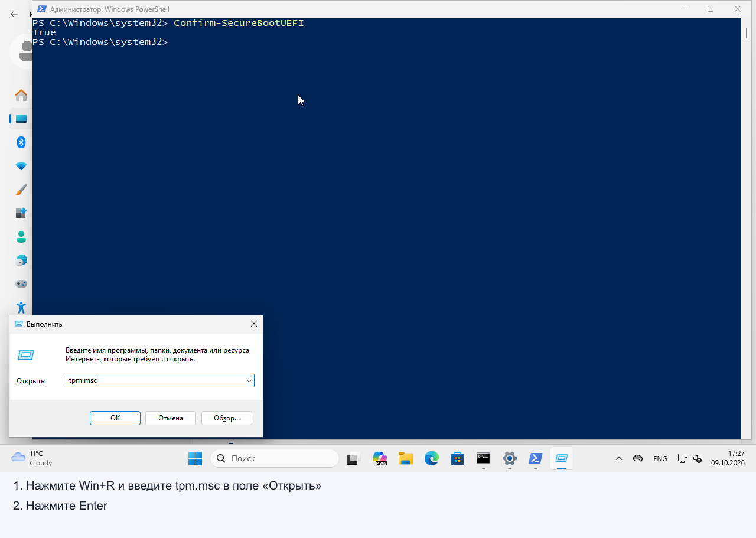Select the System icon in Settings sidebar

click(x=21, y=119)
